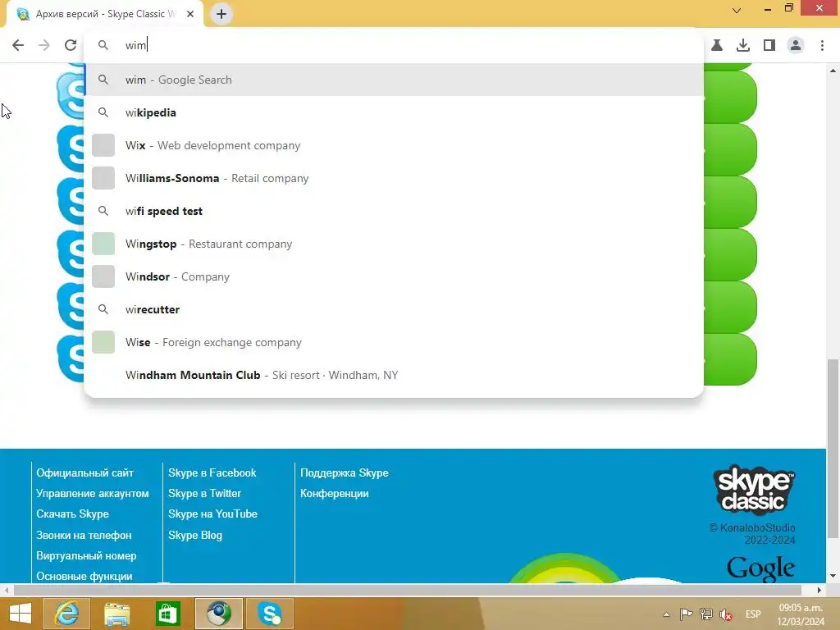Select Windham Mountain Club suggestion

pos(393,375)
